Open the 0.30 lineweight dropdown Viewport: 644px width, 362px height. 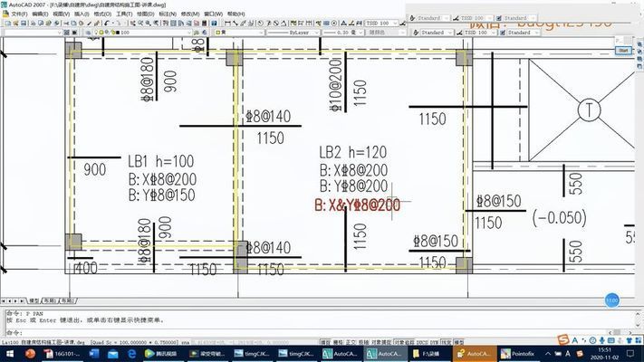343,33
